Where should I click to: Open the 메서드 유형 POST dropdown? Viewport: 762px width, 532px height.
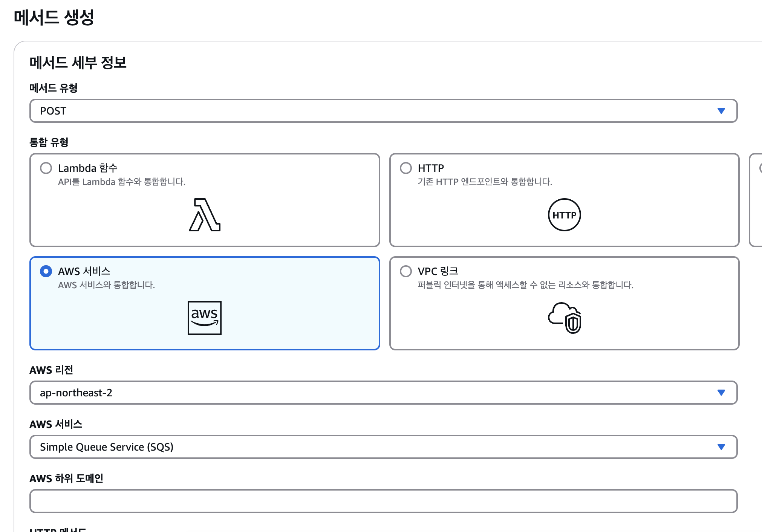[377, 111]
